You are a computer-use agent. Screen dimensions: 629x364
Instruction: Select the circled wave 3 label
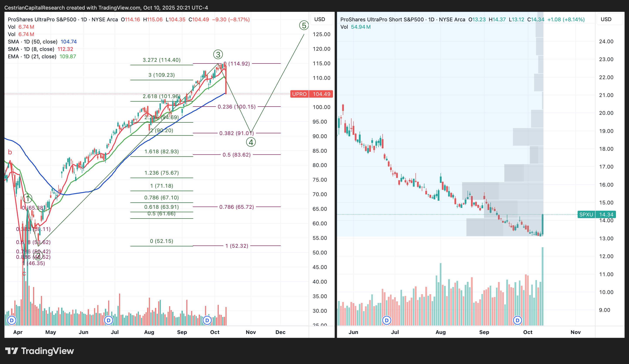(x=218, y=54)
